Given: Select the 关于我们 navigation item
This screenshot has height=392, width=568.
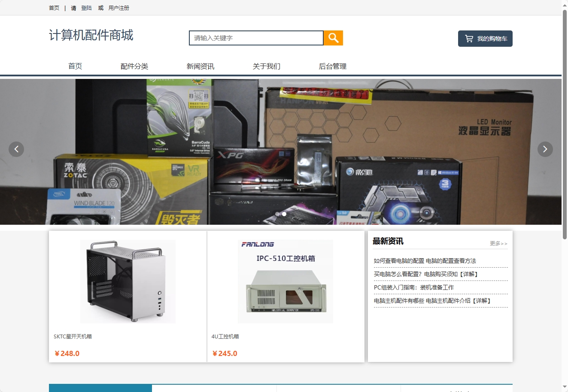Looking at the screenshot, I should pos(266,66).
